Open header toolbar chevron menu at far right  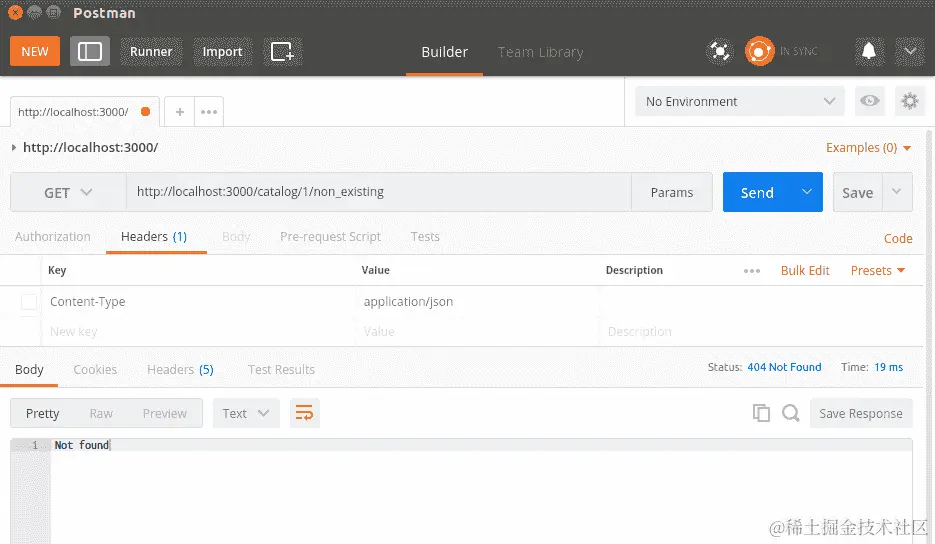coord(910,51)
